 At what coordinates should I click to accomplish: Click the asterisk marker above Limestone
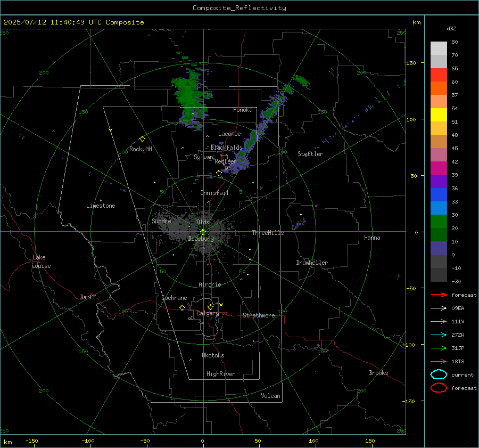tap(101, 201)
